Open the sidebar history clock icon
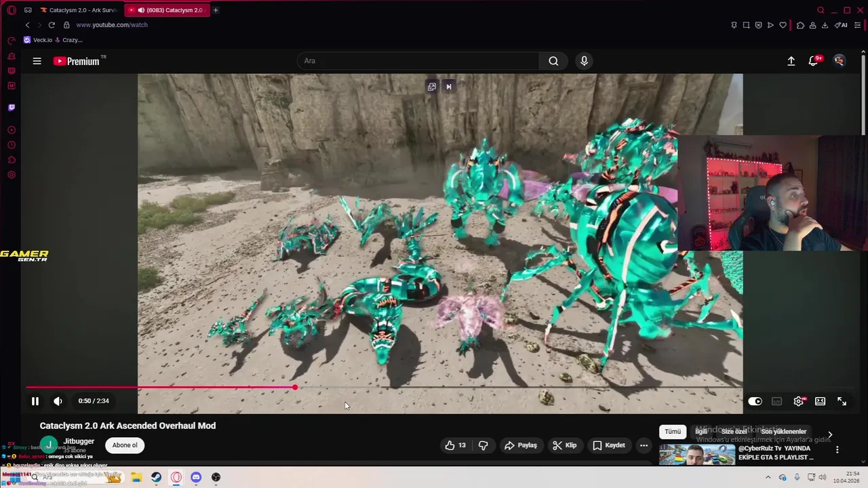The image size is (868, 488). click(12, 145)
